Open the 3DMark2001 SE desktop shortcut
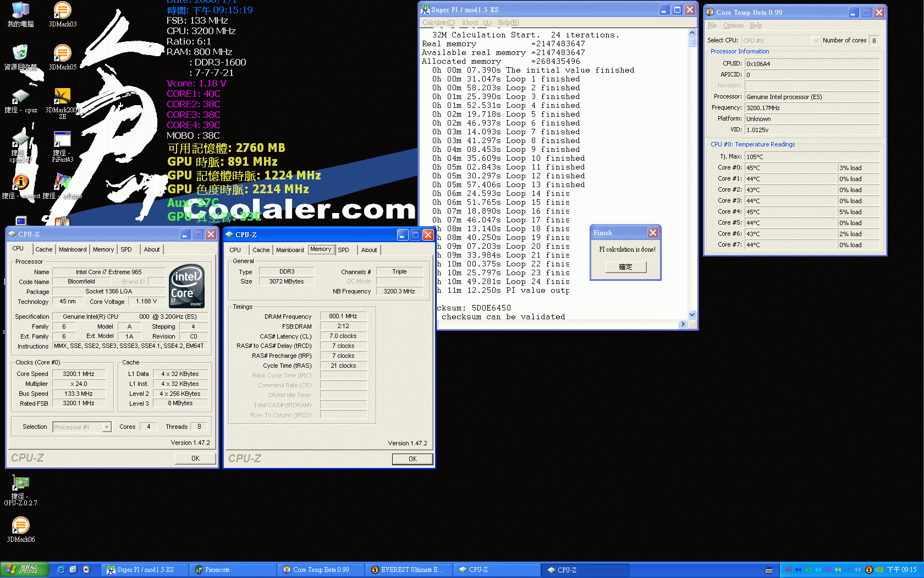 pyautogui.click(x=62, y=103)
